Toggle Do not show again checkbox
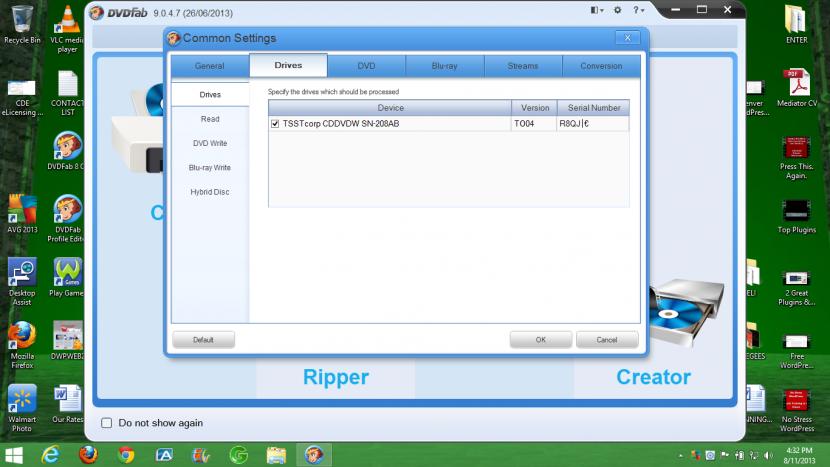The width and height of the screenshot is (830, 467). 106,423
